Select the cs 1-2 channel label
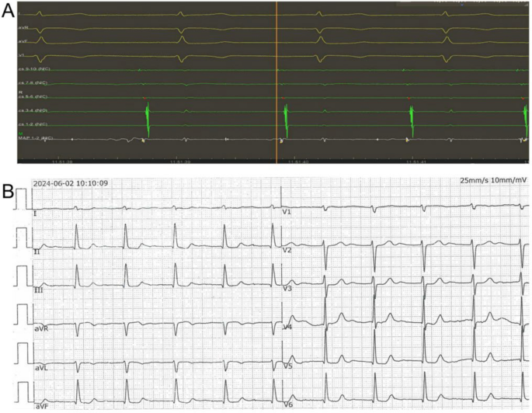 click(x=33, y=124)
